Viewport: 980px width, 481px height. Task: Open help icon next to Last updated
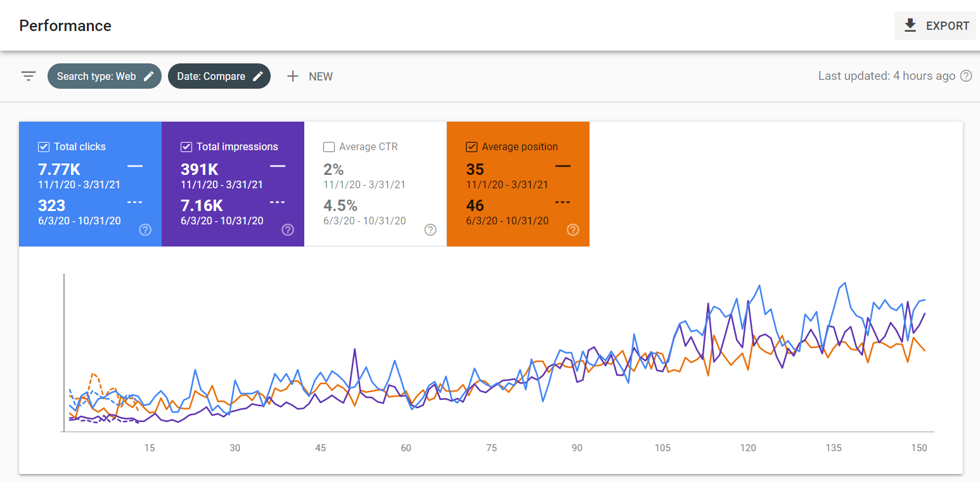pos(965,76)
